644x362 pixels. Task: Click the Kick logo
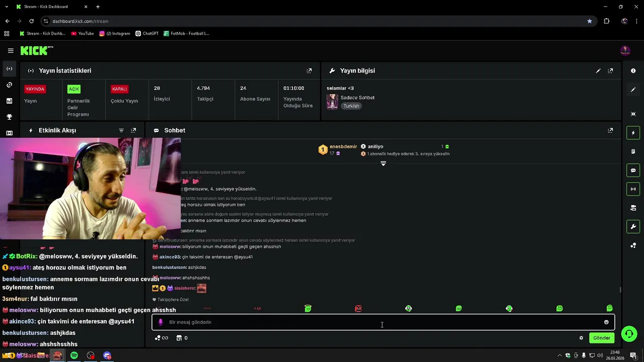(37, 50)
